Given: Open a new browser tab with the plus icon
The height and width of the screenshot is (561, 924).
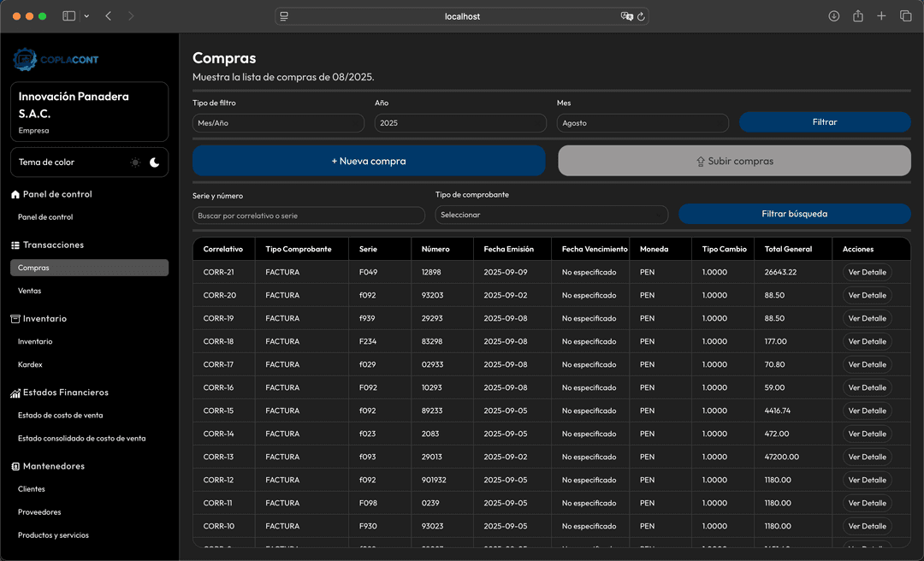Looking at the screenshot, I should [881, 16].
